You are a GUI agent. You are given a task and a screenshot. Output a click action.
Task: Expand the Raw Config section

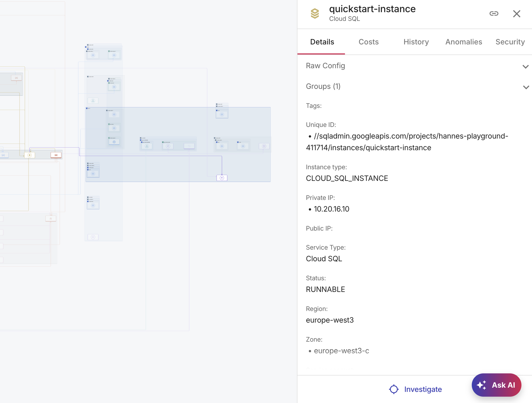[x=417, y=66]
